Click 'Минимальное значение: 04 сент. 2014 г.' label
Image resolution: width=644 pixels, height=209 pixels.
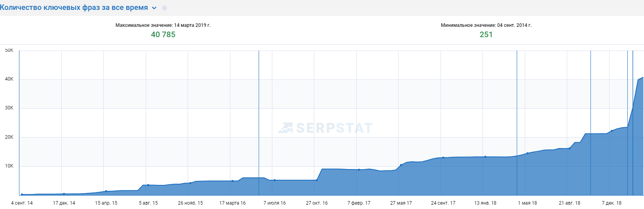[x=486, y=25]
